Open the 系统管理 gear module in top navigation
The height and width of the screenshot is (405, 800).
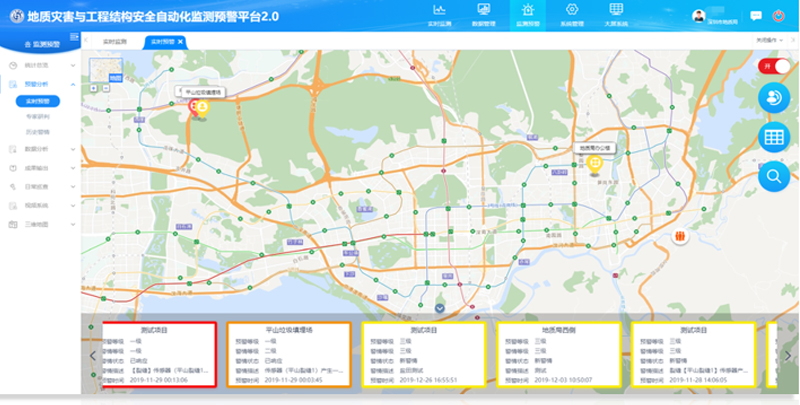coord(573,14)
